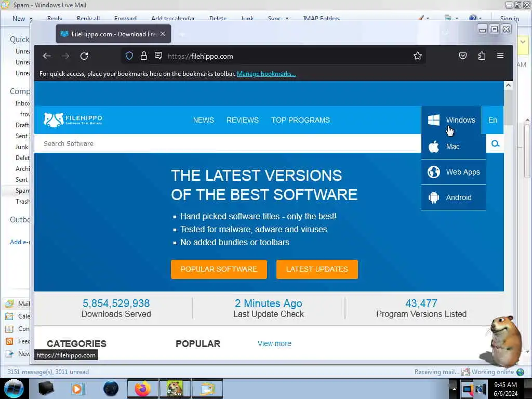The height and width of the screenshot is (399, 532).
Task: Click the search magnifier icon
Action: pyautogui.click(x=495, y=143)
